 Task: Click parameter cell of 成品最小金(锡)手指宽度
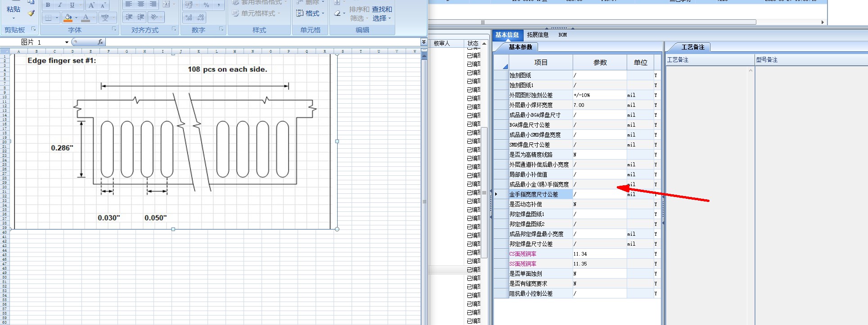click(x=600, y=184)
